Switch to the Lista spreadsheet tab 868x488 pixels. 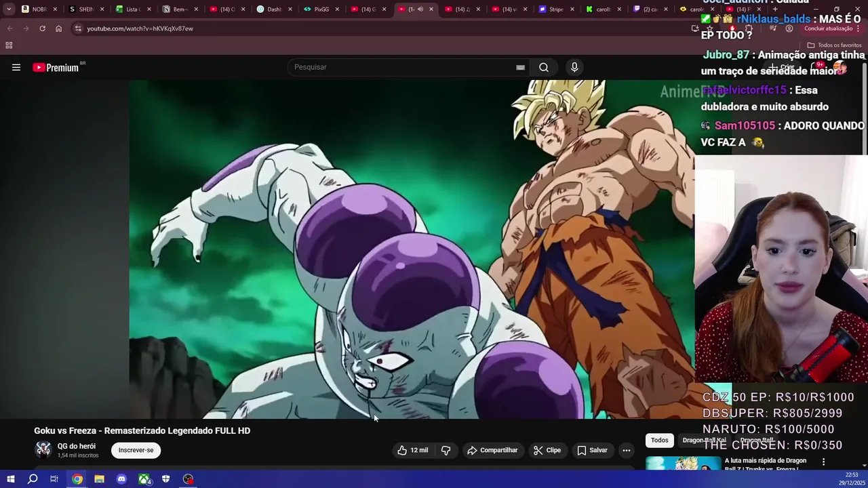pos(133,9)
